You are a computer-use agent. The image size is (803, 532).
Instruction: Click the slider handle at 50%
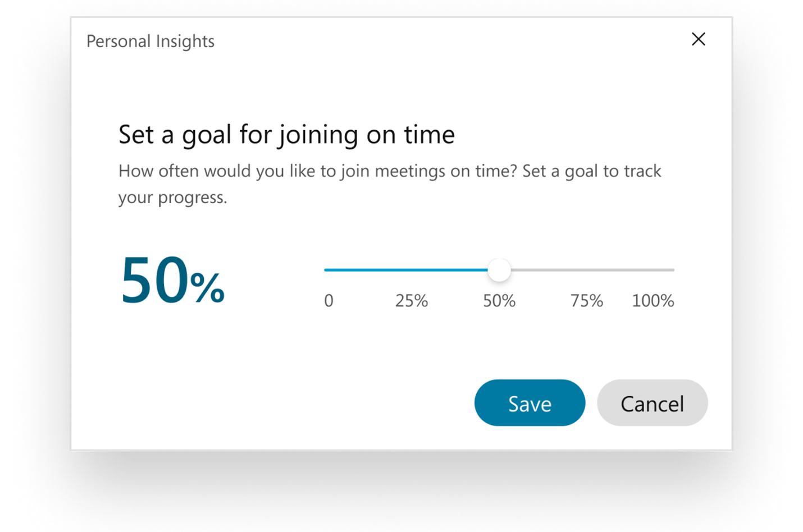499,270
